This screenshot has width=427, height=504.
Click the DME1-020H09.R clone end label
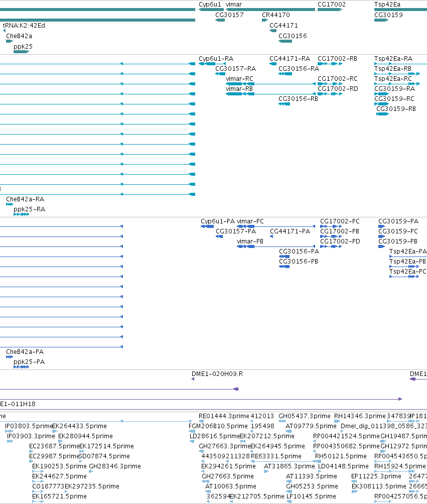click(x=217, y=374)
